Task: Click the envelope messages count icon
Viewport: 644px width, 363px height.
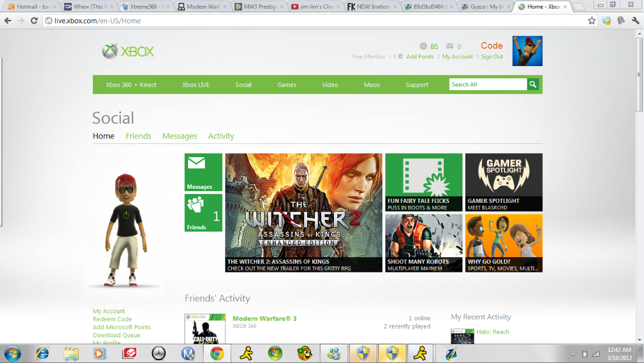Action: pos(450,46)
